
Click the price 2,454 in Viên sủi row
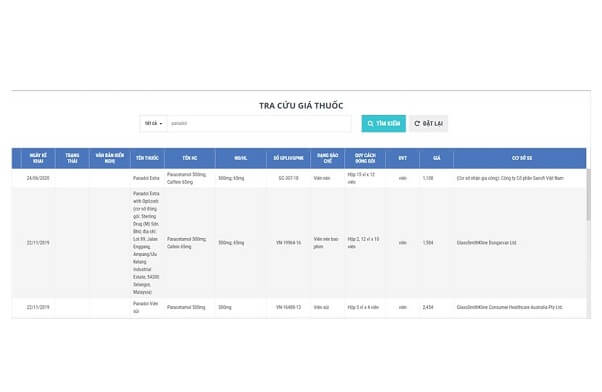point(428,308)
